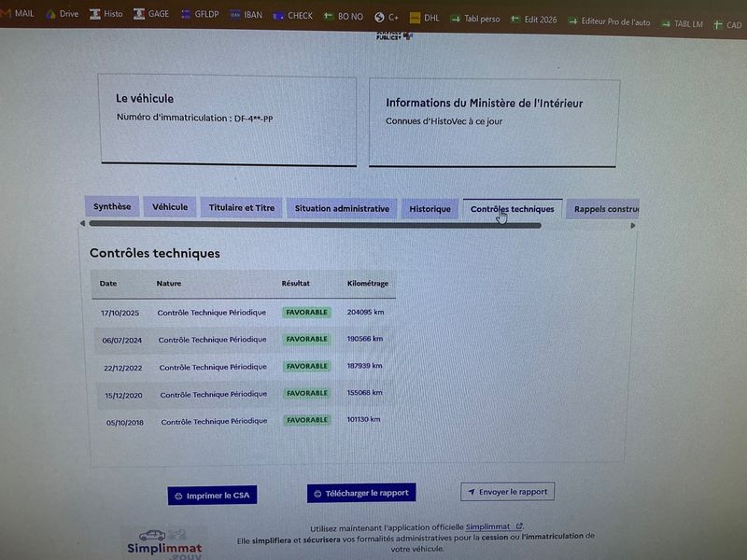747x560 pixels.
Task: Select the 22/12/2022 date cell
Action: point(123,368)
